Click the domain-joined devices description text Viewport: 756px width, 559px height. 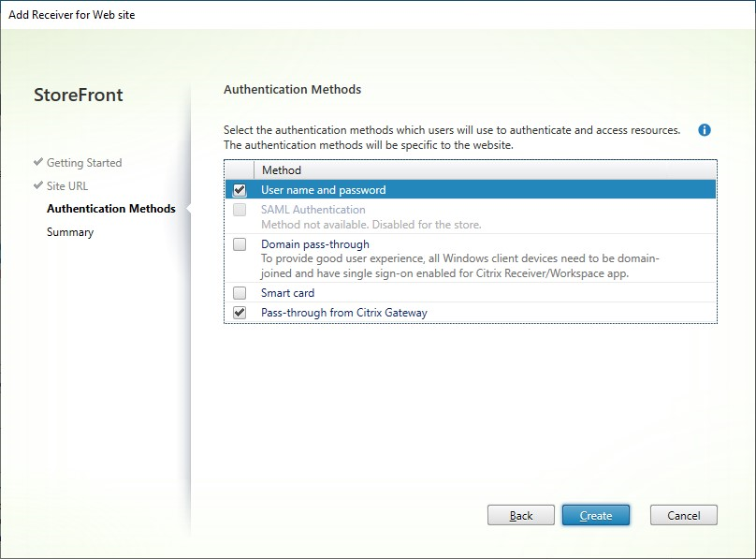pos(460,266)
